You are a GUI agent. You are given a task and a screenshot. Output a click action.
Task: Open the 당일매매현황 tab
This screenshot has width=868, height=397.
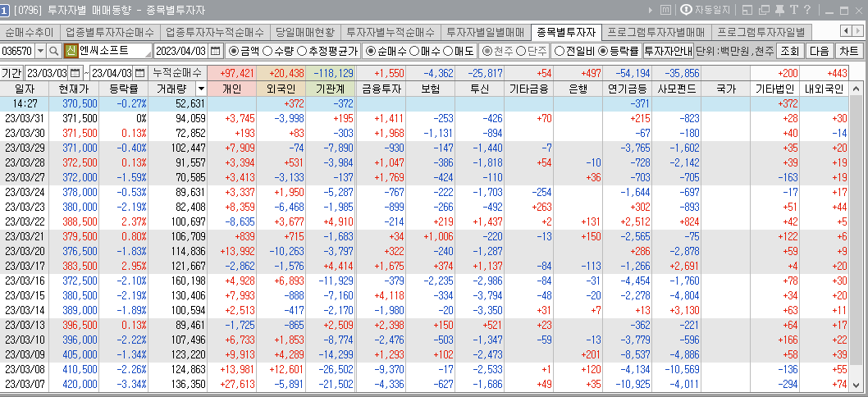point(305,33)
